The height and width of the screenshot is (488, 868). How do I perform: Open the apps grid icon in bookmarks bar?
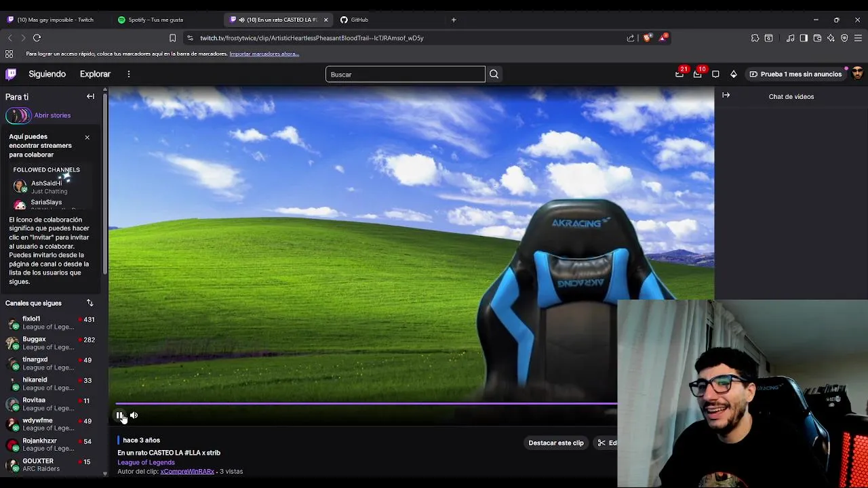(9, 54)
